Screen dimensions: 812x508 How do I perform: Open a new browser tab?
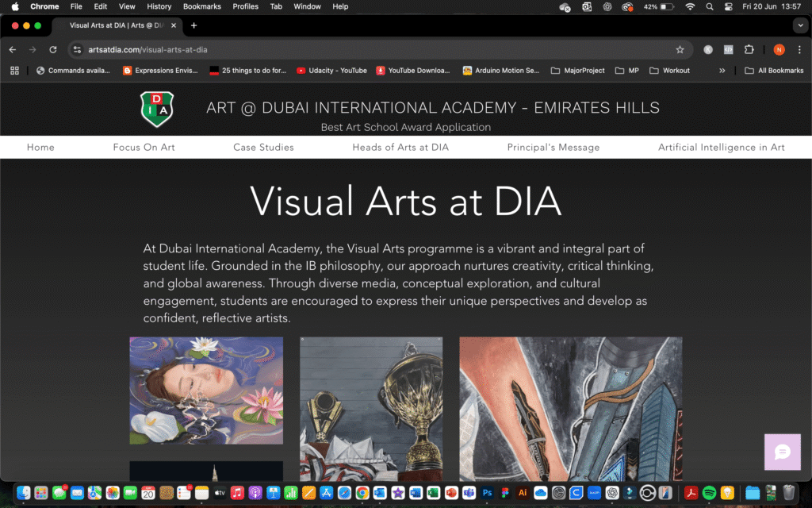193,25
